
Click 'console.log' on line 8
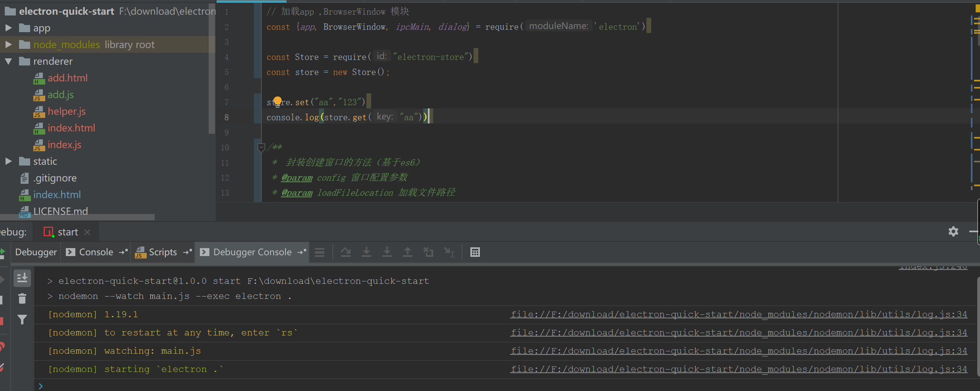tap(292, 117)
